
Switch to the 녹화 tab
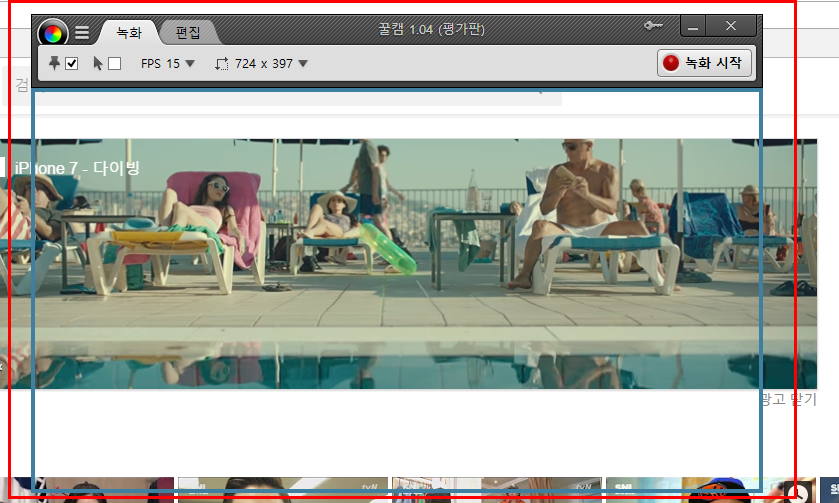pos(129,33)
